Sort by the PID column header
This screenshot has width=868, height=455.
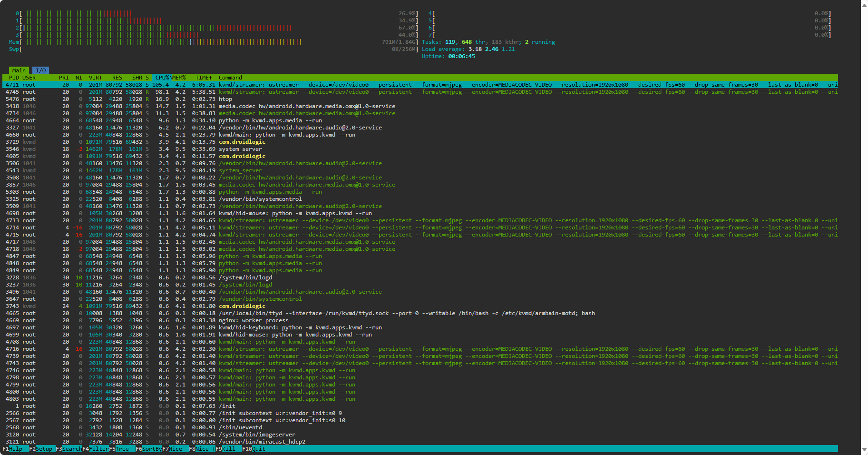point(14,78)
